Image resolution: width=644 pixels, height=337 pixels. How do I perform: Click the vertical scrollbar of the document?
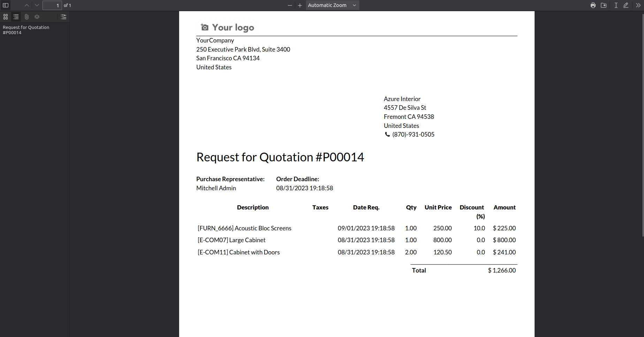coord(643,125)
